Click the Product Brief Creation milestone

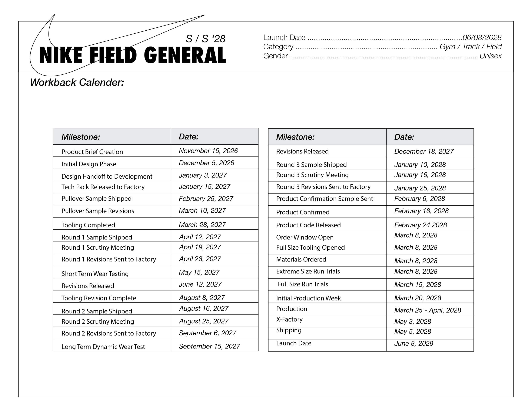tap(92, 152)
